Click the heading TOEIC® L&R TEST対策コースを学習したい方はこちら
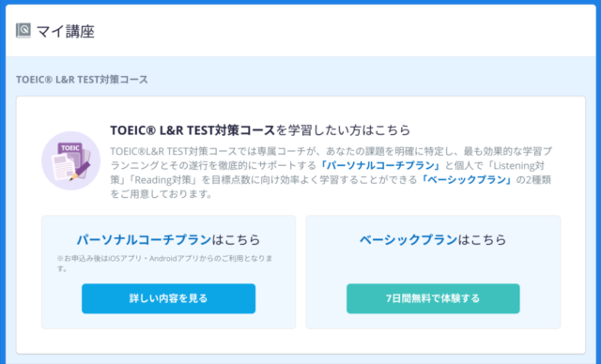 click(260, 130)
